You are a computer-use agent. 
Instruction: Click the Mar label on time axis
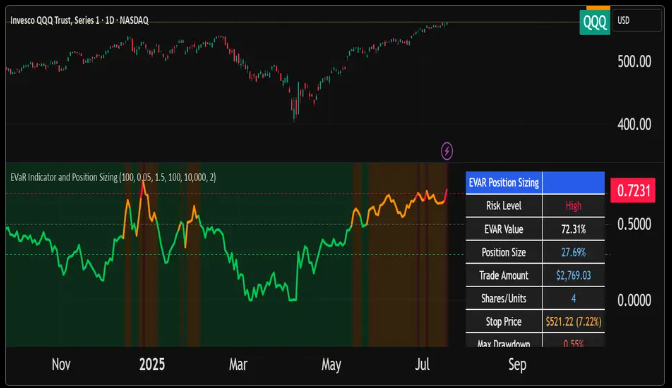tap(238, 364)
